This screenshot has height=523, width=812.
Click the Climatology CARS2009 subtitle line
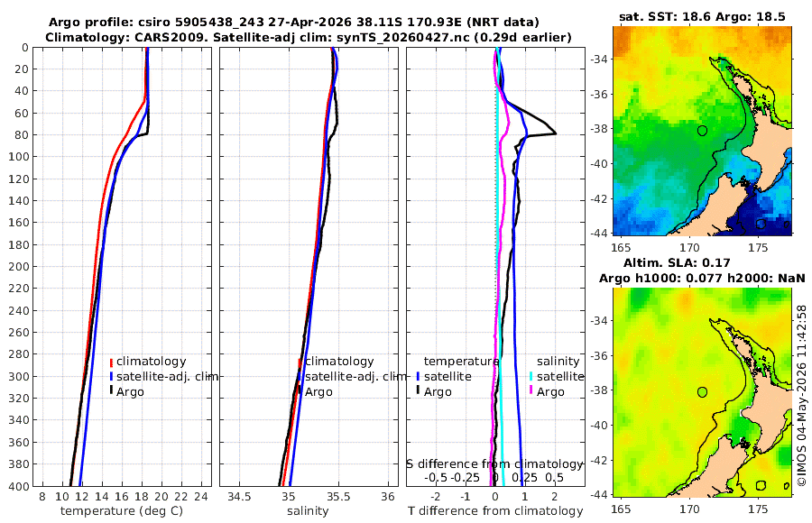tap(309, 37)
